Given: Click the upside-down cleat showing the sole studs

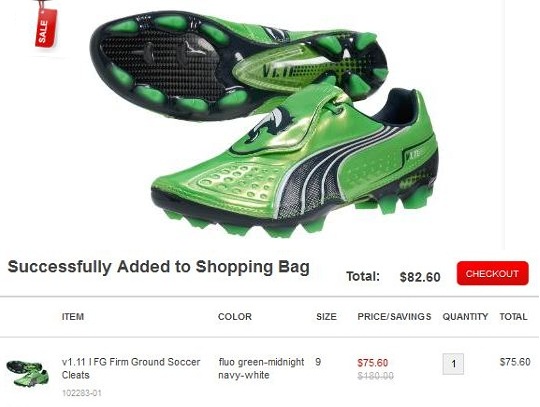Looking at the screenshot, I should tap(238, 65).
